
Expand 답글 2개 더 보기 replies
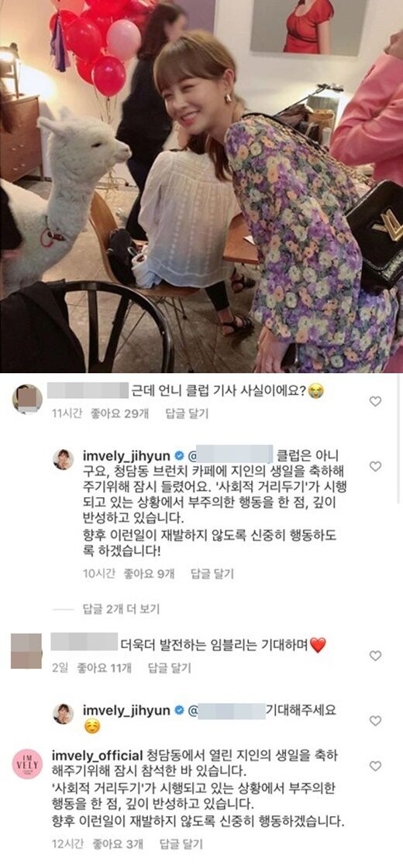[x=121, y=609]
